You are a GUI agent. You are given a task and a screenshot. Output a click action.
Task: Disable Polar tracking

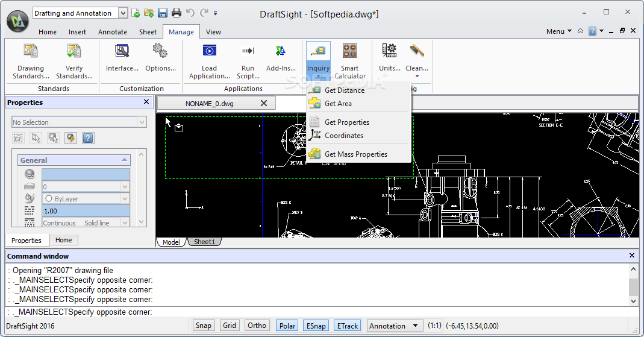click(287, 326)
